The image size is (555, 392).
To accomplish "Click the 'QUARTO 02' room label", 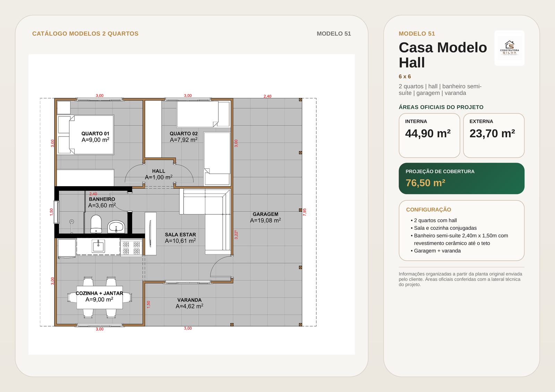I will [x=183, y=133].
